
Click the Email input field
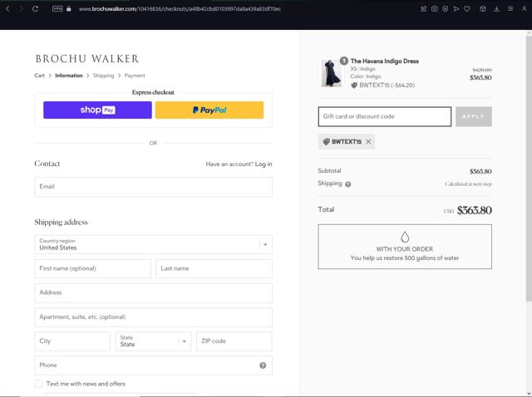tap(153, 187)
